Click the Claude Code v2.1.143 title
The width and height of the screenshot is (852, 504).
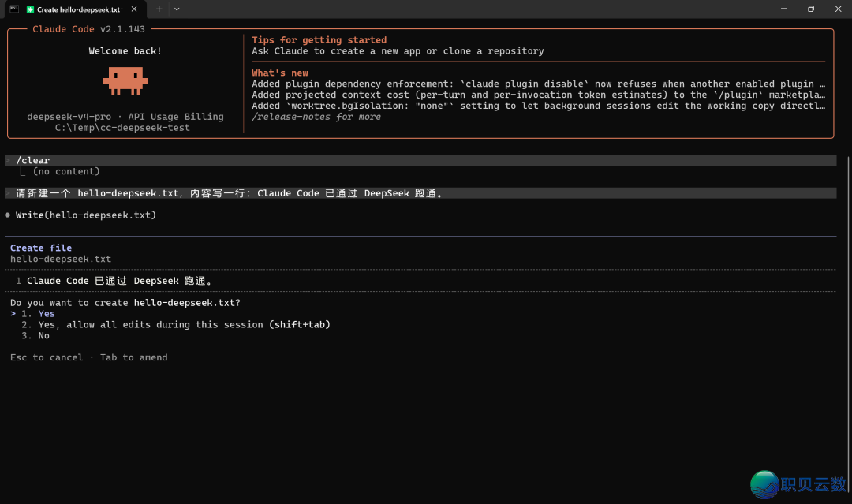tap(88, 29)
